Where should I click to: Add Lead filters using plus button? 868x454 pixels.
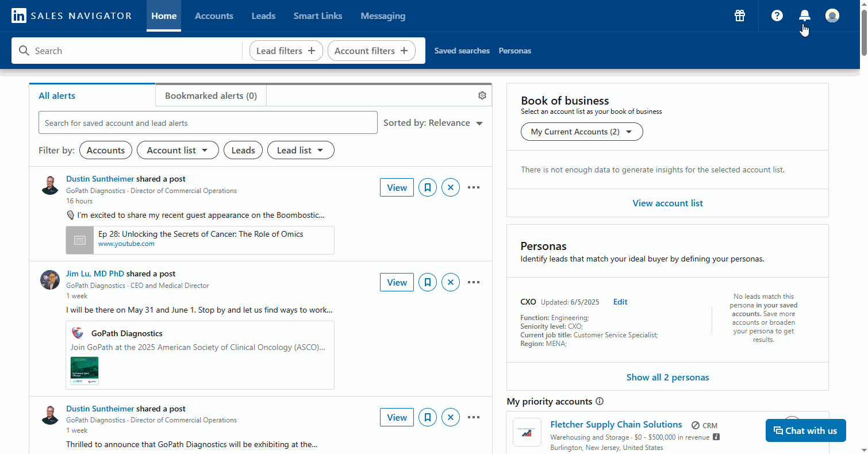point(286,51)
